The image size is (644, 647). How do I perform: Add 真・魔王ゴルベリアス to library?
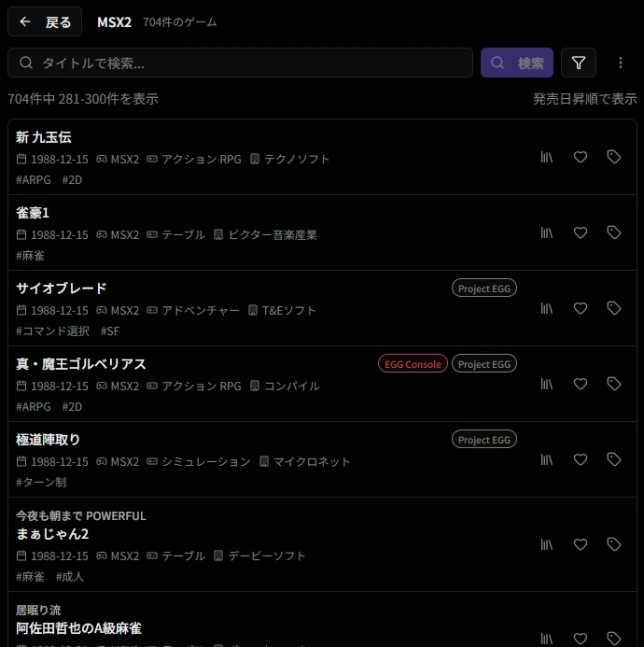(x=547, y=384)
